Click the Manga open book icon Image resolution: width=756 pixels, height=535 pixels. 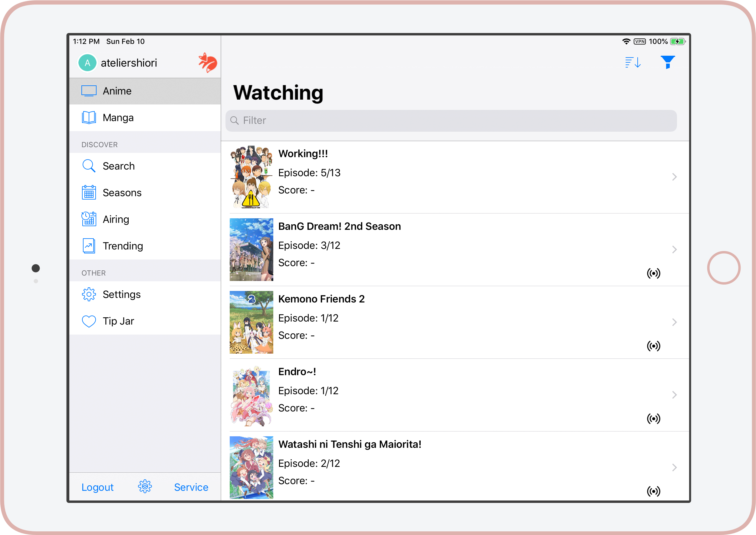click(89, 117)
